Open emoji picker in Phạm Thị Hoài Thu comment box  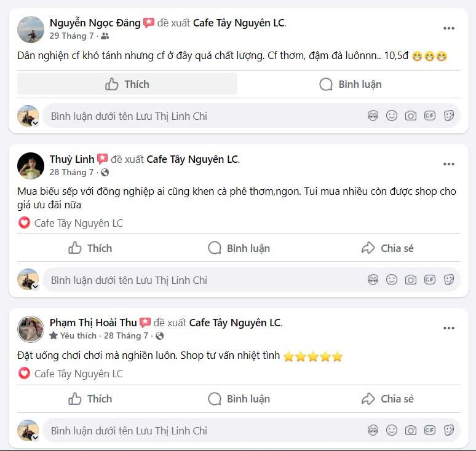click(x=392, y=430)
